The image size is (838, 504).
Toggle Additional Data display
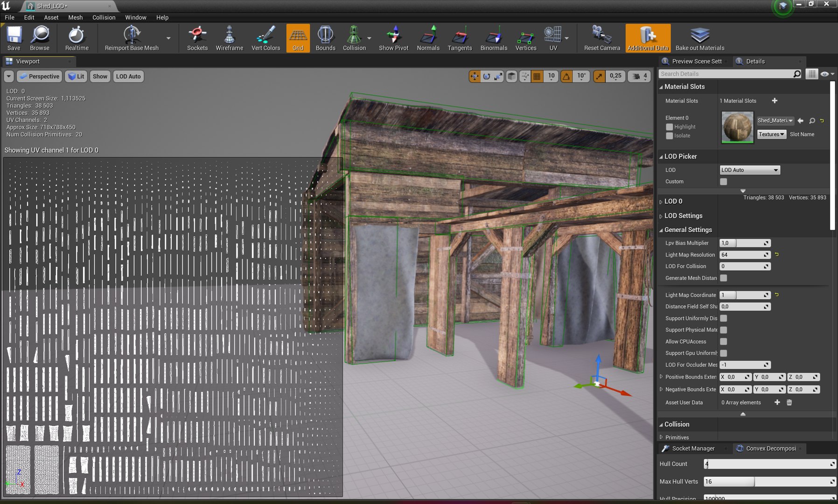coord(648,38)
